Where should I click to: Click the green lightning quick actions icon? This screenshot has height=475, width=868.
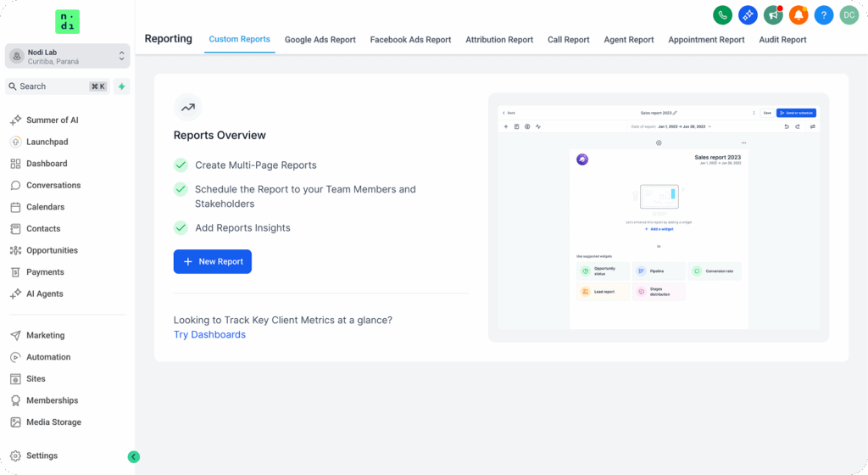pos(122,87)
